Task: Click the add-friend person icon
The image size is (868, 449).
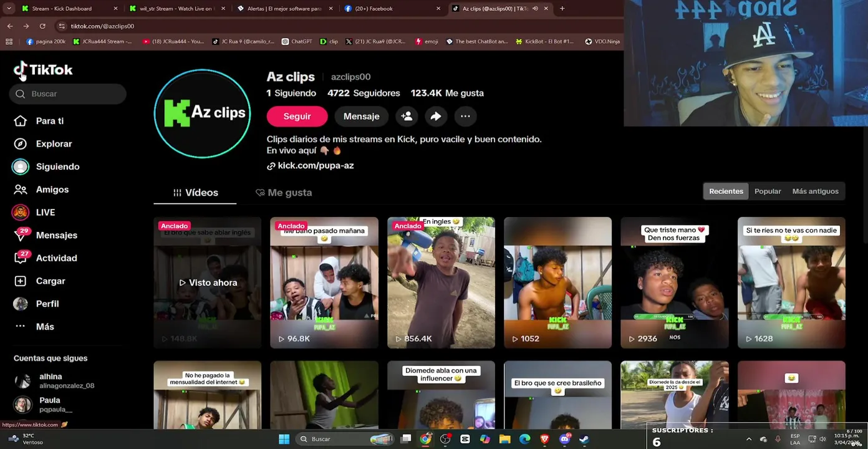Action: 407,116
